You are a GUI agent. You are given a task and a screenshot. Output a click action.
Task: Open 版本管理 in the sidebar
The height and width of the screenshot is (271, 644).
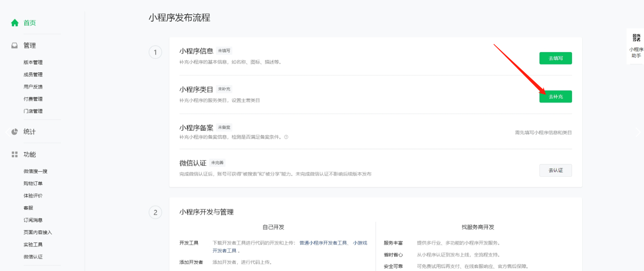coord(33,62)
